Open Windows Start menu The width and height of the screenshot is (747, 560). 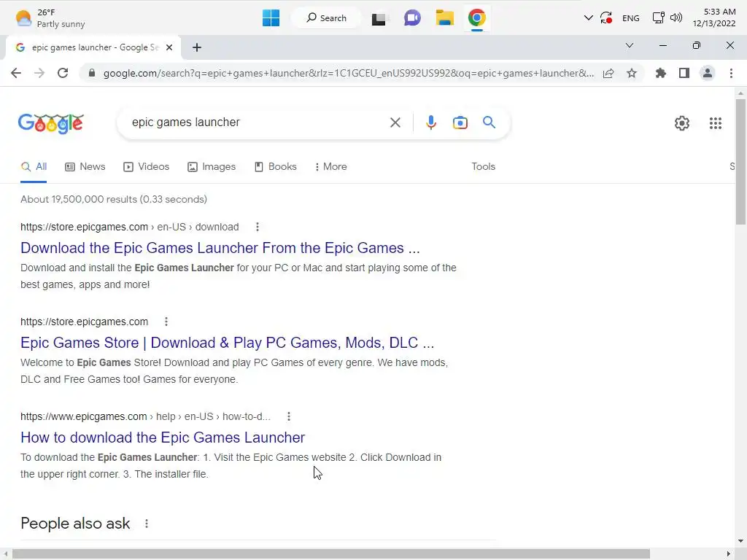271,18
